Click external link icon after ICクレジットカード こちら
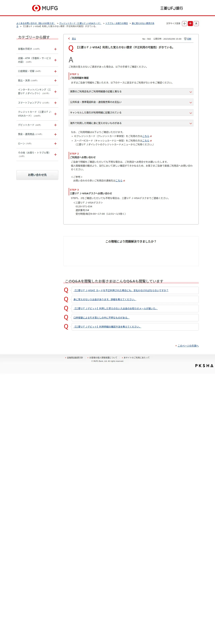 [151, 136]
